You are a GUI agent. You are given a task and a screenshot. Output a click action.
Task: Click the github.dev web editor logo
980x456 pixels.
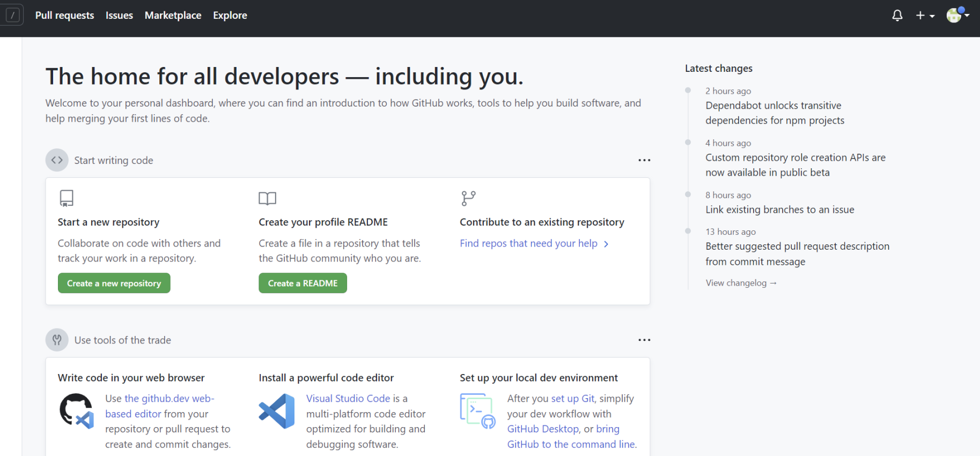76,411
